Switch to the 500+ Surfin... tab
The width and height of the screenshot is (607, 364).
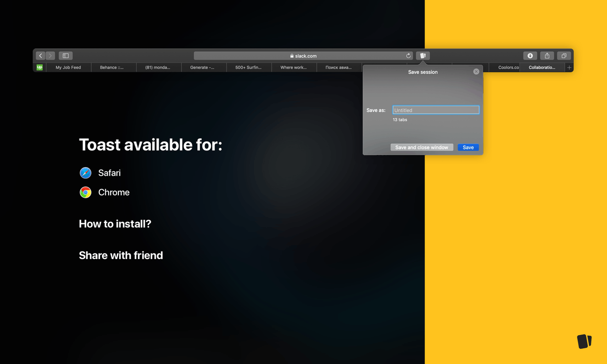point(248,68)
